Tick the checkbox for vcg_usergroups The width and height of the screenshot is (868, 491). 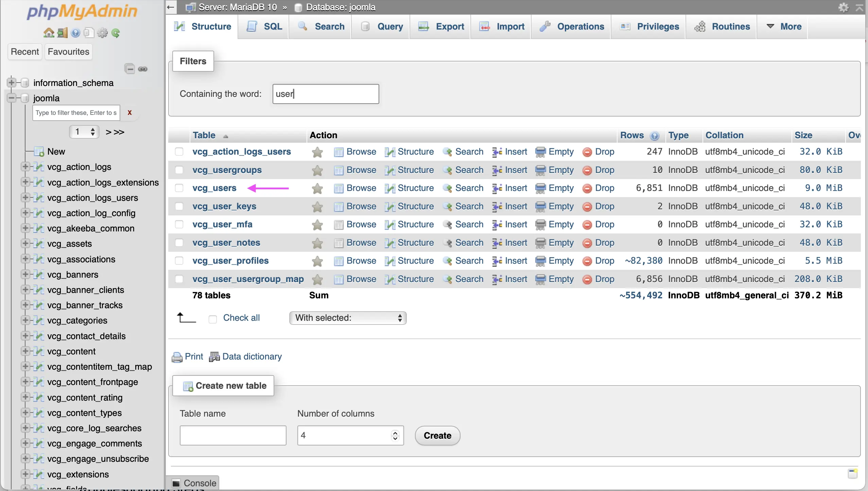179,170
